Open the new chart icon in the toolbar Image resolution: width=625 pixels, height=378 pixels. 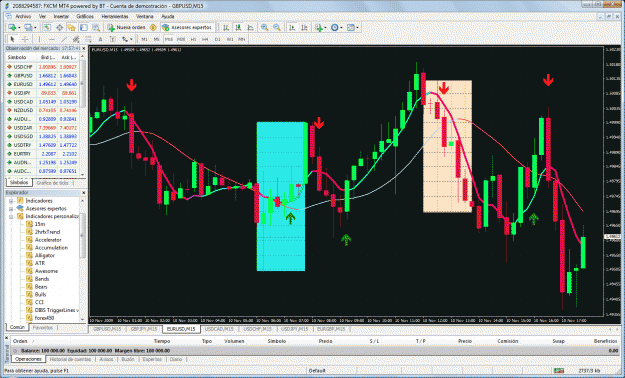pyautogui.click(x=12, y=28)
